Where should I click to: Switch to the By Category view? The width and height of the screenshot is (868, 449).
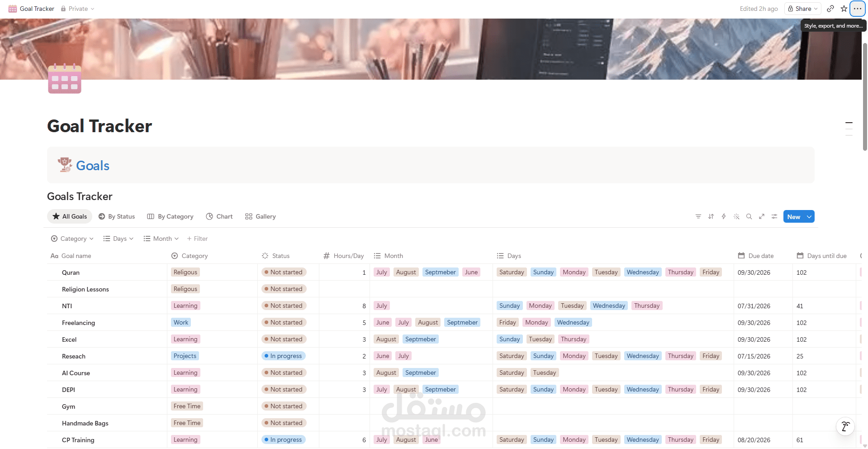[x=170, y=216]
